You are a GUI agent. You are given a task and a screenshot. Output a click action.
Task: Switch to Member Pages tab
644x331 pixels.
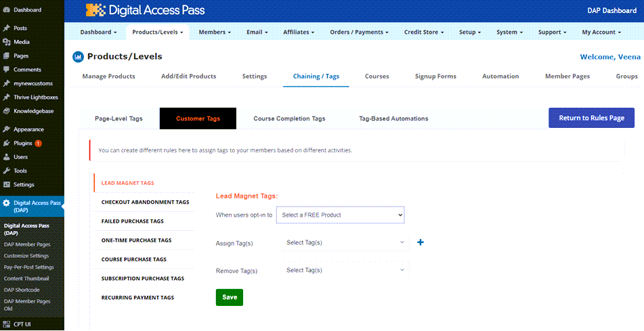[567, 76]
